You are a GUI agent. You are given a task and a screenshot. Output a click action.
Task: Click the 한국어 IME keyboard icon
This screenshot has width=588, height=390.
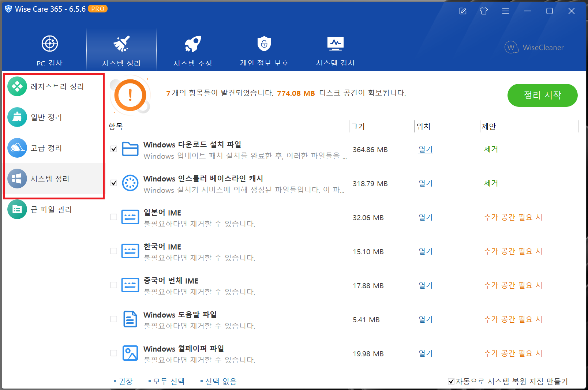point(130,251)
